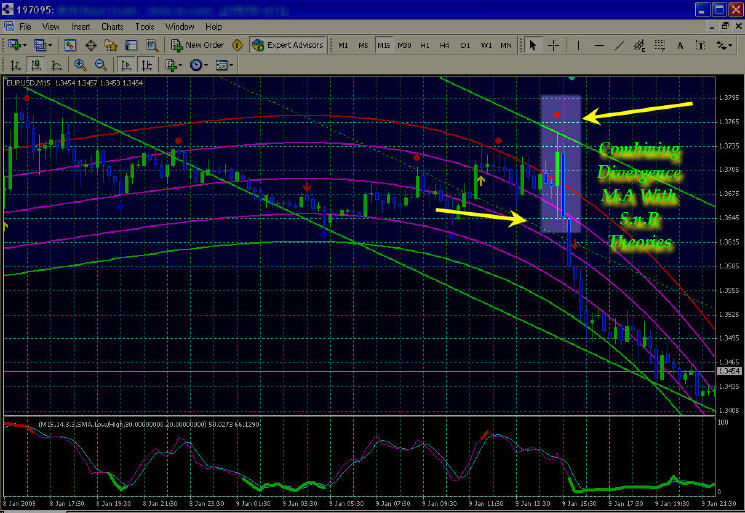Click the yellow diamond info icon

[237, 45]
